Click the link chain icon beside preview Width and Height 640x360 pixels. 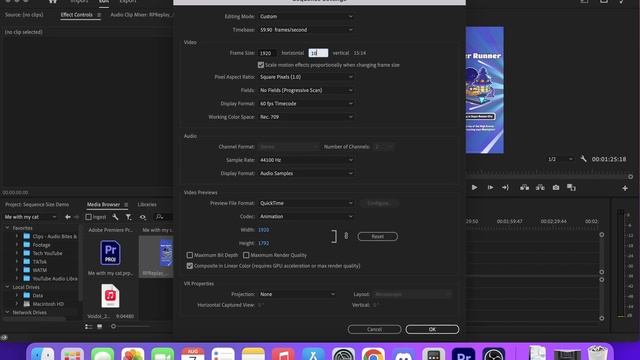(x=346, y=236)
